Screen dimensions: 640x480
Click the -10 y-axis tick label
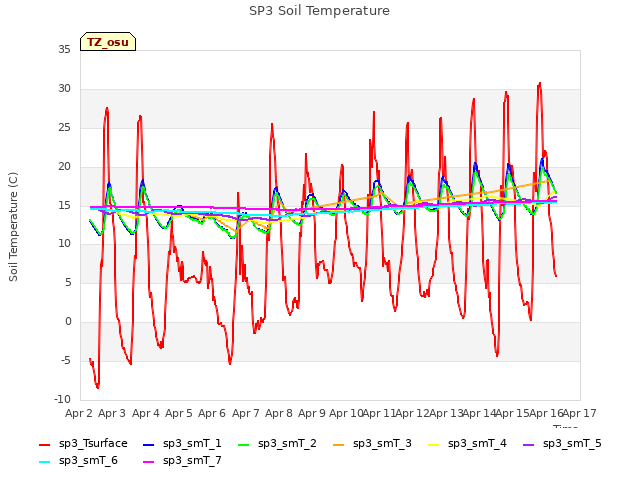[62, 399]
